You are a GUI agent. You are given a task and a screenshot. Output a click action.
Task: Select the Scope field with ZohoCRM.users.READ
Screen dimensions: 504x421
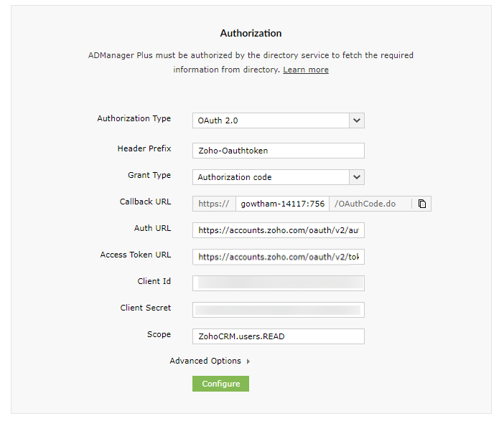(278, 336)
